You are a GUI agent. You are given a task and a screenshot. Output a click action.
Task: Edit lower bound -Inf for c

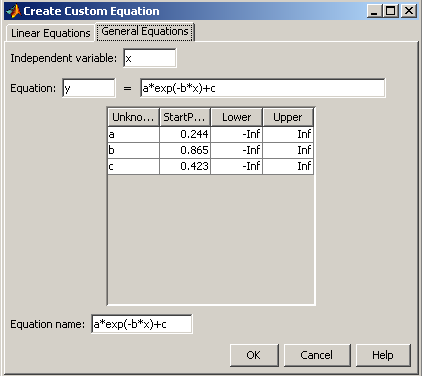[x=237, y=166]
